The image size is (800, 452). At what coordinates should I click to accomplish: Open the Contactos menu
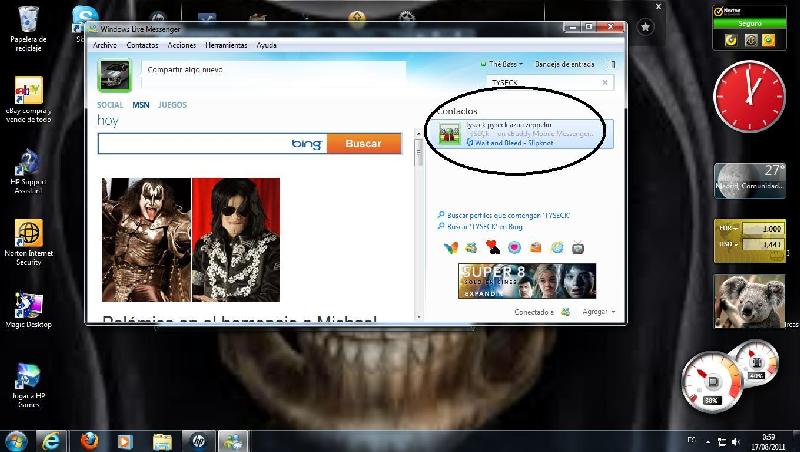tap(142, 45)
